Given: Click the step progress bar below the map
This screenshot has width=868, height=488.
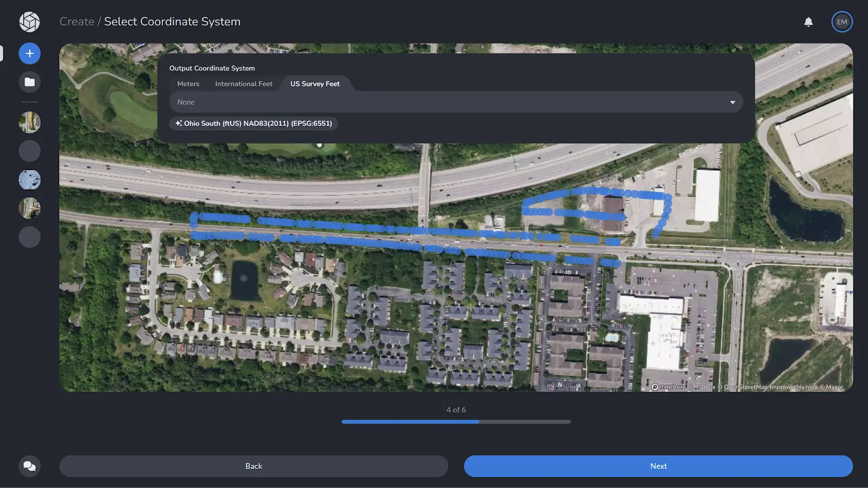Looking at the screenshot, I should [456, 421].
